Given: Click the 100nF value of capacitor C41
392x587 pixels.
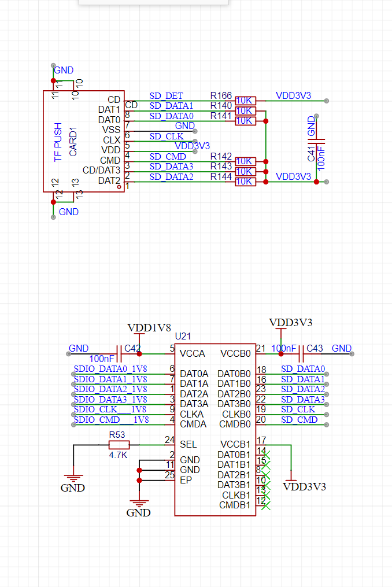Looking at the screenshot, I should point(321,158).
